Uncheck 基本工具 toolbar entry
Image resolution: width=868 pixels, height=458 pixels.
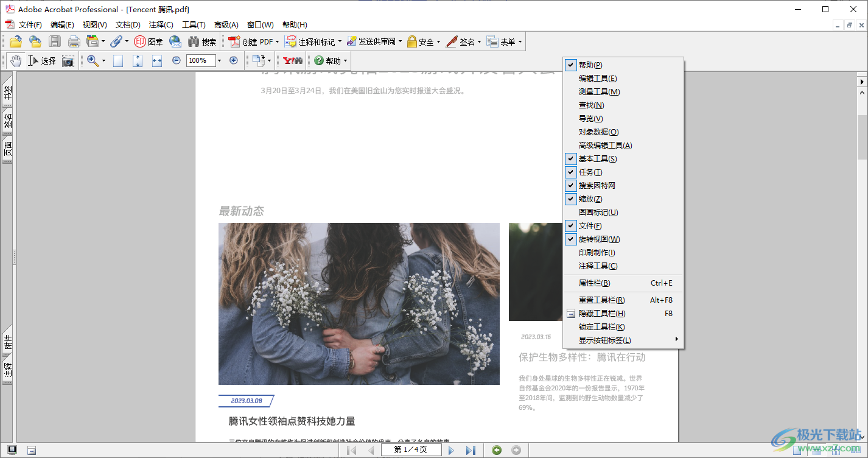coord(623,159)
